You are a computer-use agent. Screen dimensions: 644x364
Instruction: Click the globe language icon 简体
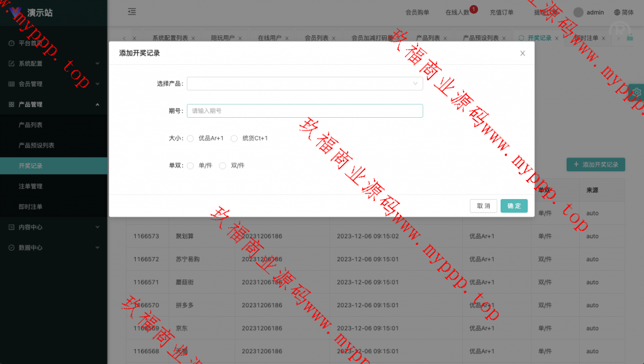(x=618, y=12)
